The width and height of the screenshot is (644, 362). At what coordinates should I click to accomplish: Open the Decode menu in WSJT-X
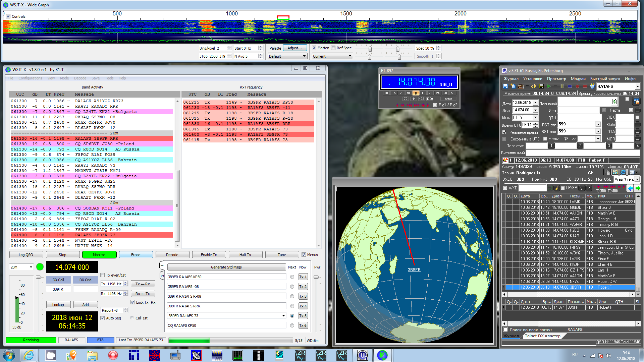80,78
